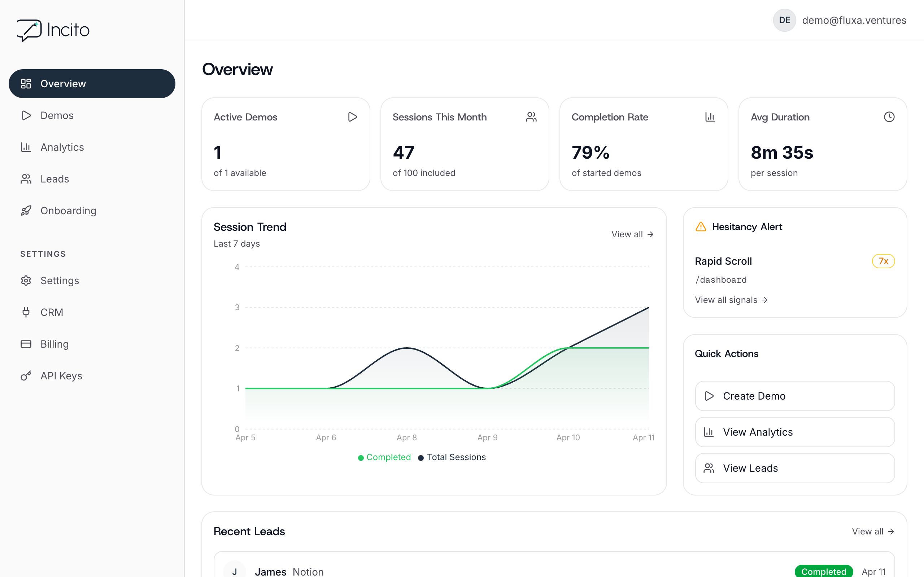This screenshot has height=577, width=924.
Task: Open View all for Session Trend
Action: [632, 234]
